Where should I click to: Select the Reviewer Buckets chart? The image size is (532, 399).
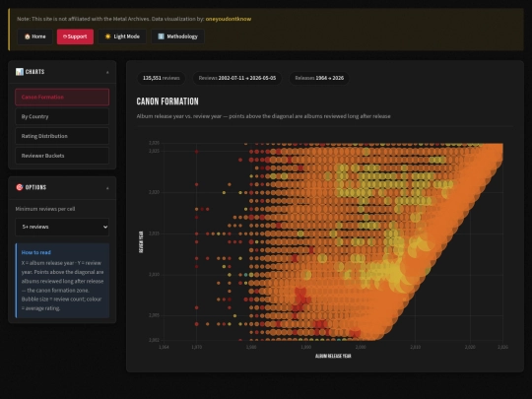pyautogui.click(x=62, y=156)
